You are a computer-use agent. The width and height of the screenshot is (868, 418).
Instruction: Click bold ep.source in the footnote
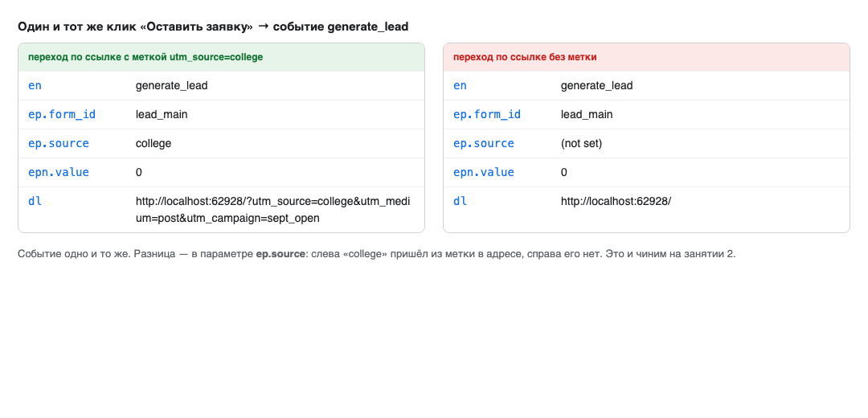(x=280, y=254)
